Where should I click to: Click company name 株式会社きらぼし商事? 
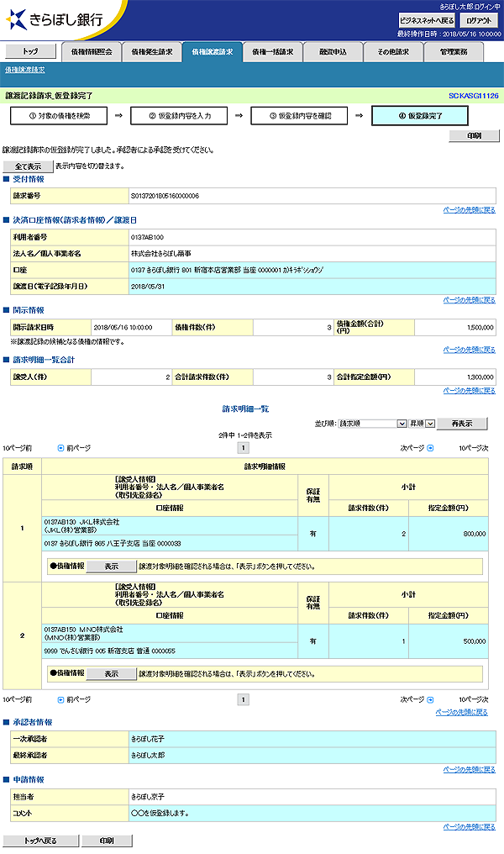click(161, 254)
